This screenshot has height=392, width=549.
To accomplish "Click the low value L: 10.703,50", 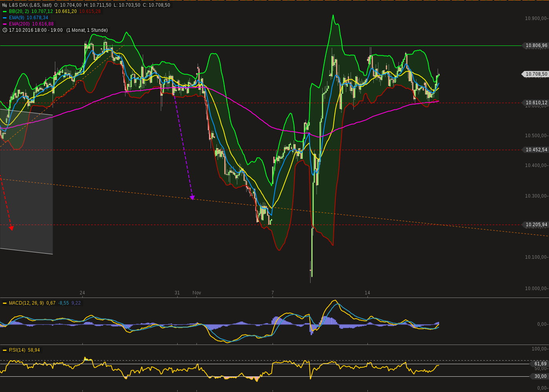I will [127, 5].
